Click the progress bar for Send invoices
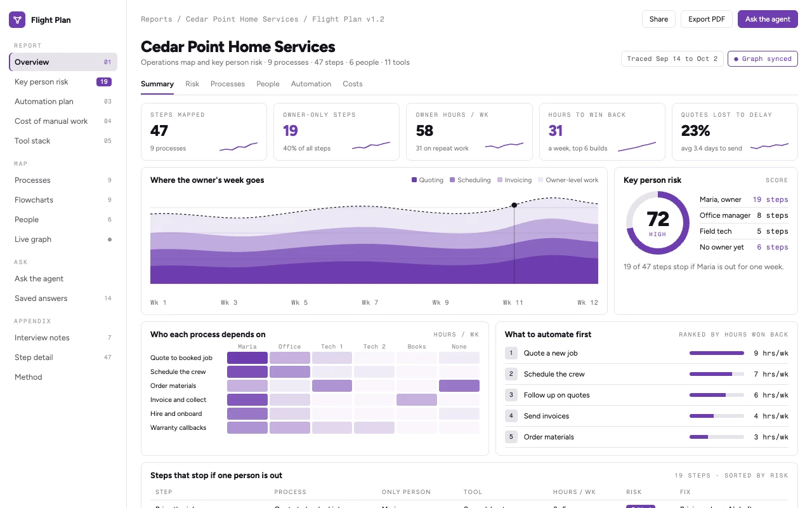Image resolution: width=812 pixels, height=508 pixels. [717, 416]
